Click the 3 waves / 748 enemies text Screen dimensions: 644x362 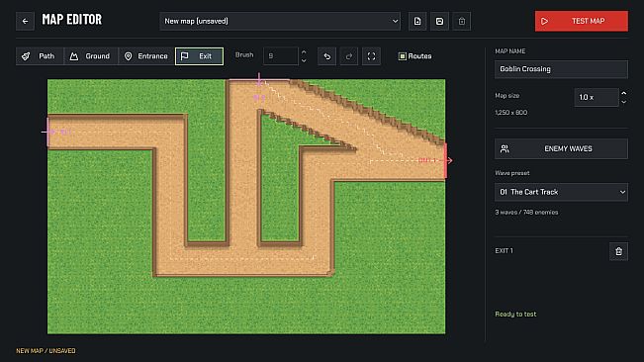coord(526,213)
